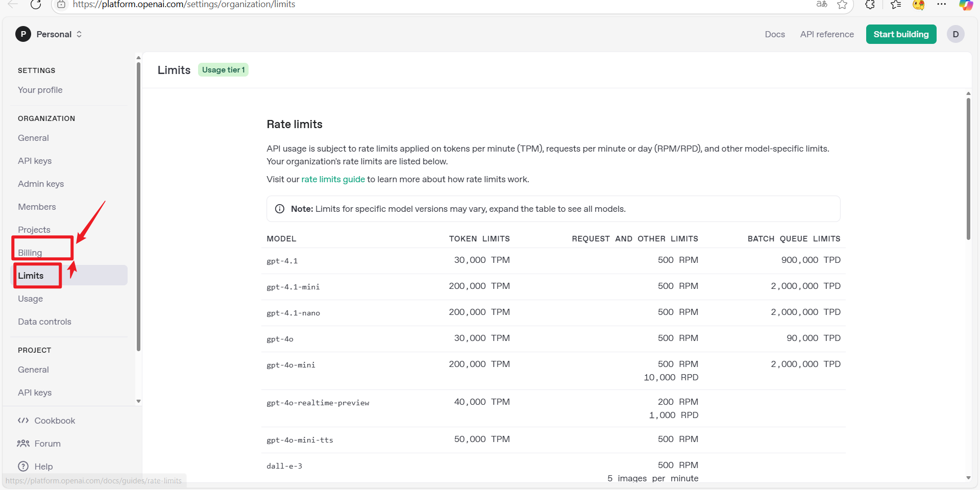
Task: Click 5 images per minute text
Action: click(x=653, y=478)
